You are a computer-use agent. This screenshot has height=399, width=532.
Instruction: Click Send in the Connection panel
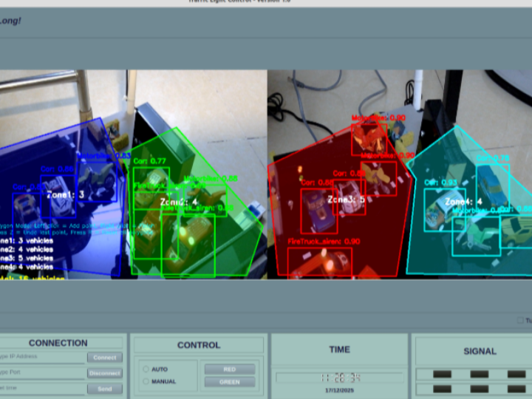pos(105,389)
